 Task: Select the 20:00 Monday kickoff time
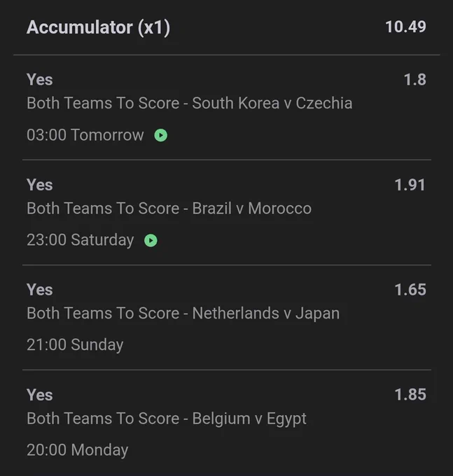[78, 450]
